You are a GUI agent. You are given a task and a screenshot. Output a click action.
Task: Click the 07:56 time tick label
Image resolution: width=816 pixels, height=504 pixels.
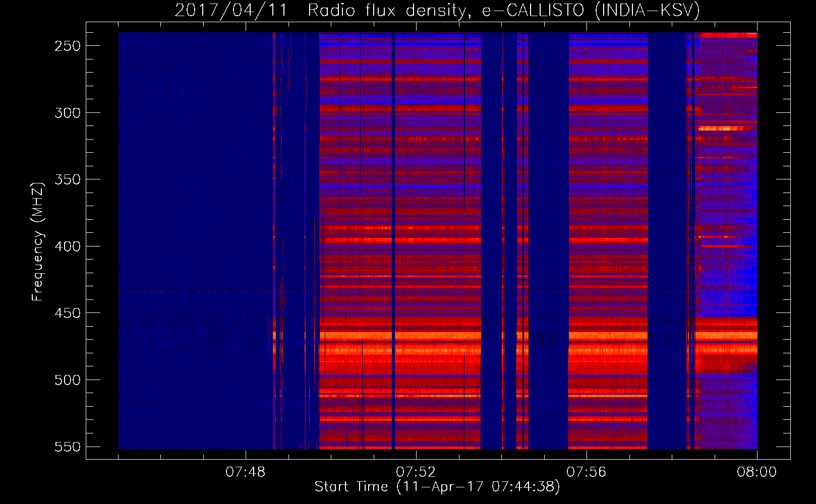point(587,472)
